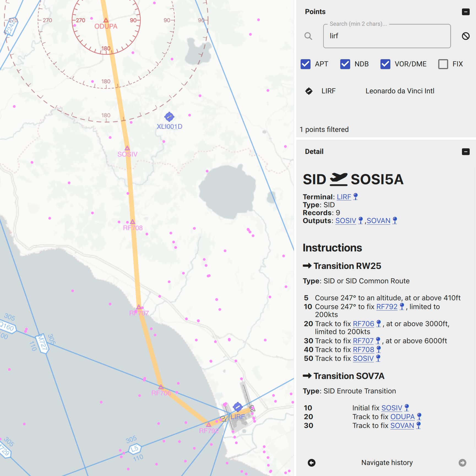Click inside the search input field
Screen dimensions: 476x476
coord(385,36)
